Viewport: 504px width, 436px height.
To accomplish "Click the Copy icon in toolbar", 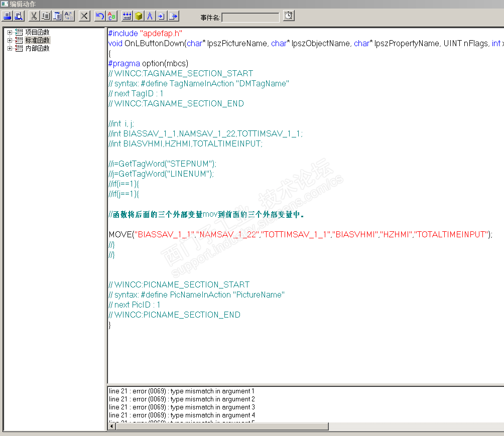I will (46, 16).
